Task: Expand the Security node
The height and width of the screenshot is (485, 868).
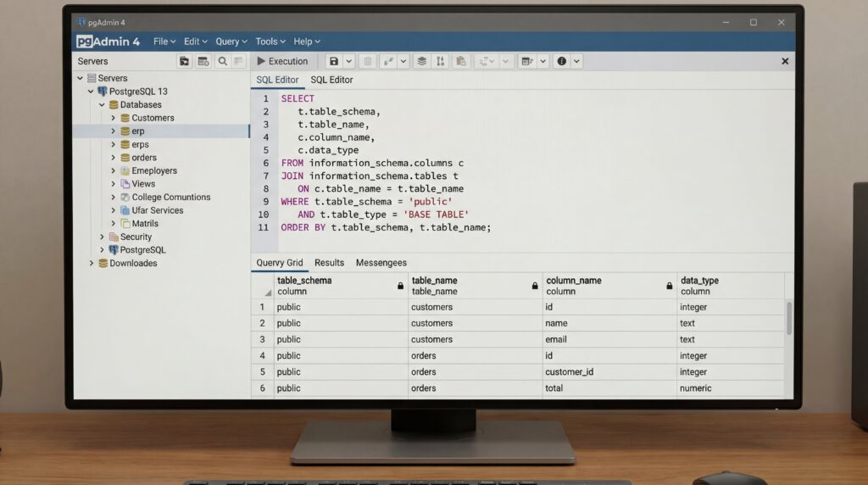Action: tap(102, 237)
